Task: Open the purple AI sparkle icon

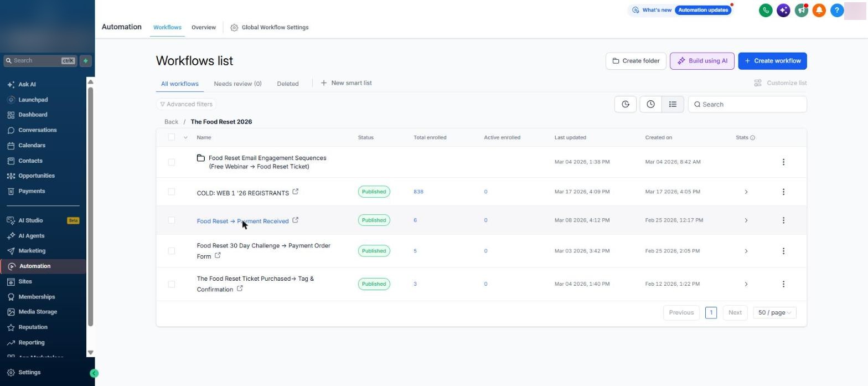Action: [783, 10]
